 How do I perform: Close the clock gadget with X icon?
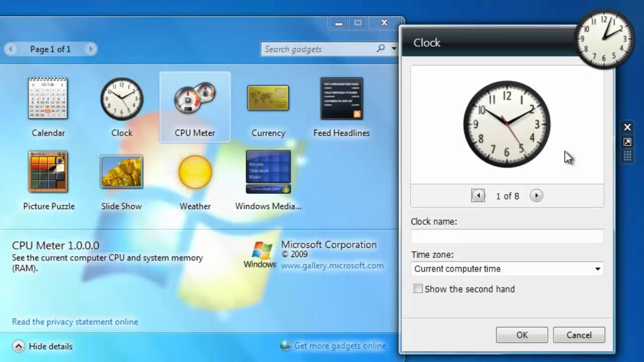coord(627,127)
